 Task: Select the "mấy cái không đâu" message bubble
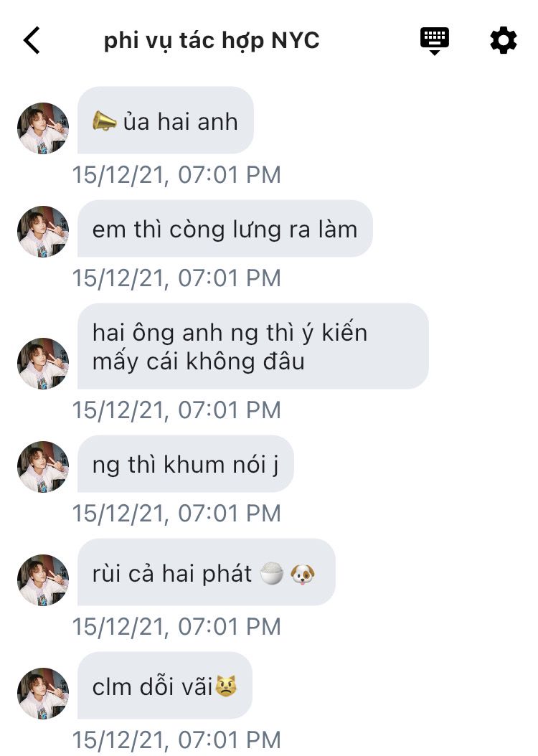253,346
